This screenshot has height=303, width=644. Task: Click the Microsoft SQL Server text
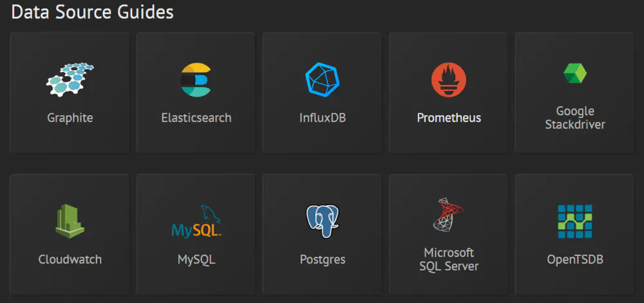coord(449,259)
